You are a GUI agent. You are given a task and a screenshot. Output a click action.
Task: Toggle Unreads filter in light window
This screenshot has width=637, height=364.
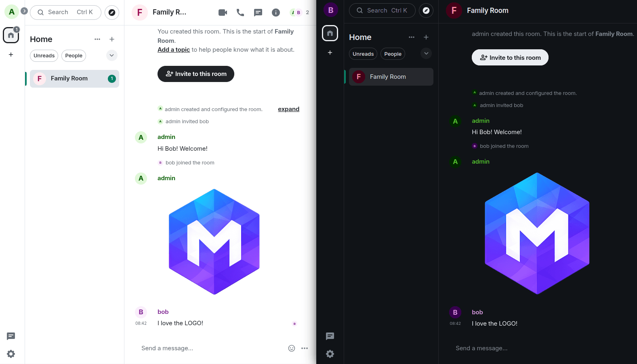[x=44, y=56]
